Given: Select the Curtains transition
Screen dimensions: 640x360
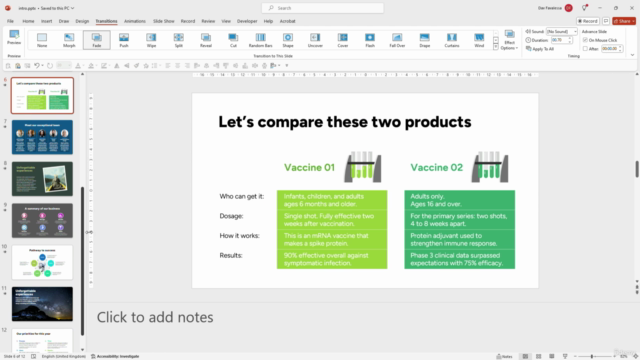Looking at the screenshot, I should [x=452, y=40].
